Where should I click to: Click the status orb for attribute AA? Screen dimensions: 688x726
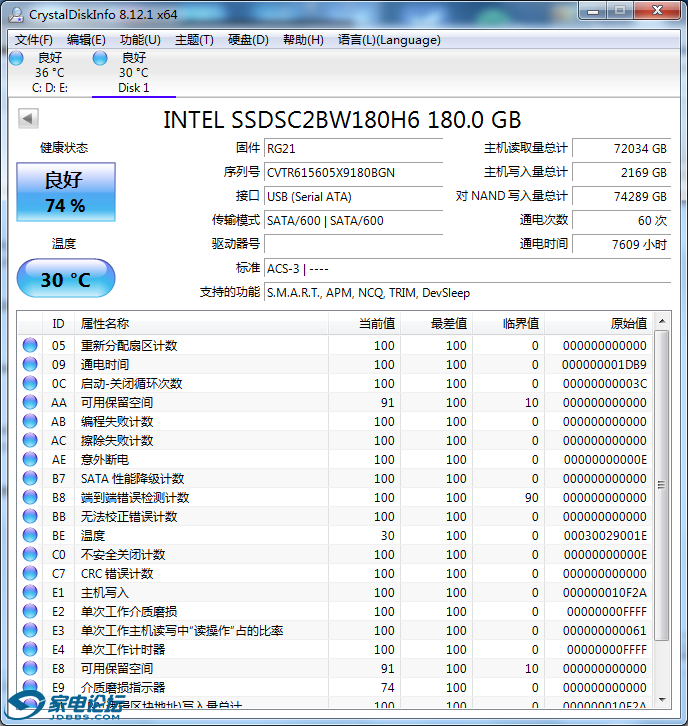30,402
